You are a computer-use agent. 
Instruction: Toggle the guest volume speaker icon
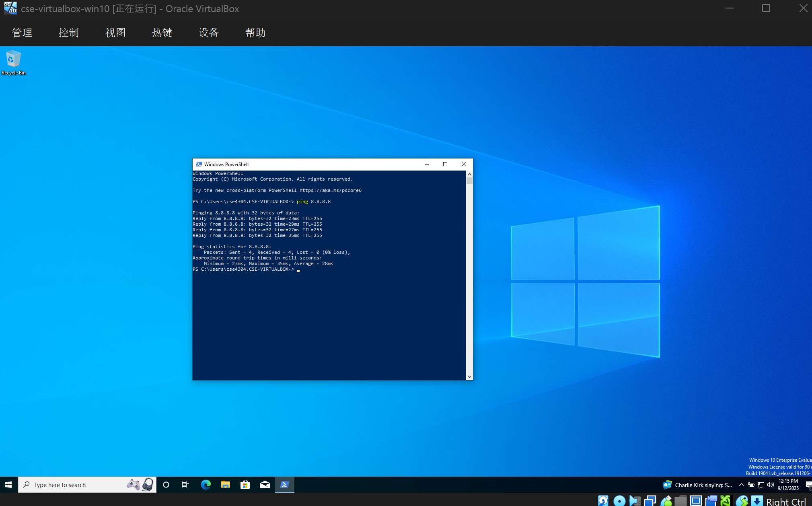click(770, 485)
